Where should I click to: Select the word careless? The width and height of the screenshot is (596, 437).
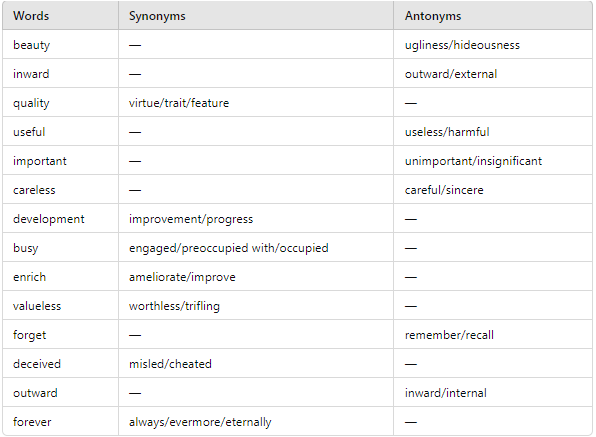coord(34,190)
